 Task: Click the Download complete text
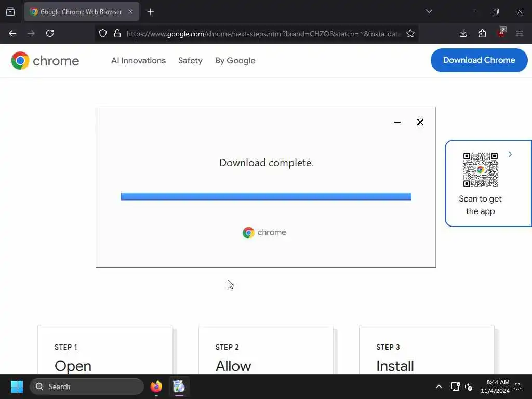[x=267, y=163]
